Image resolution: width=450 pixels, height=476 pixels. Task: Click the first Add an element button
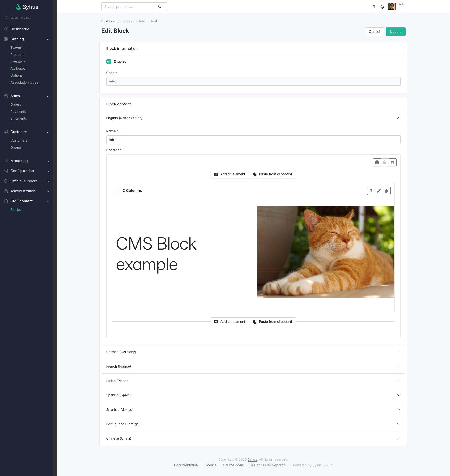(230, 174)
